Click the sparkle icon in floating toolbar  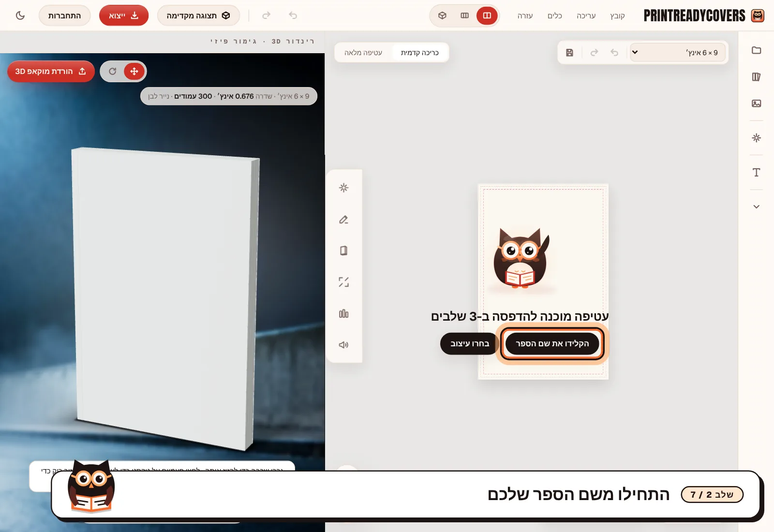coord(343,188)
